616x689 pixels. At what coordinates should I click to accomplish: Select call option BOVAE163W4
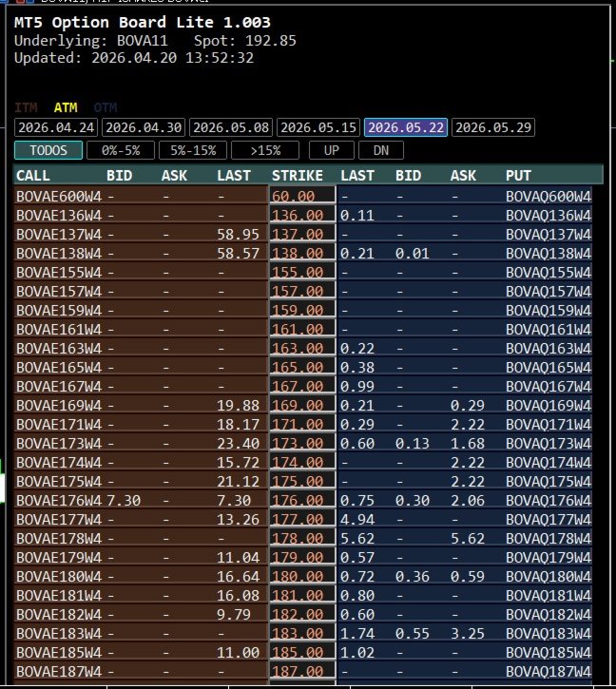click(x=59, y=348)
